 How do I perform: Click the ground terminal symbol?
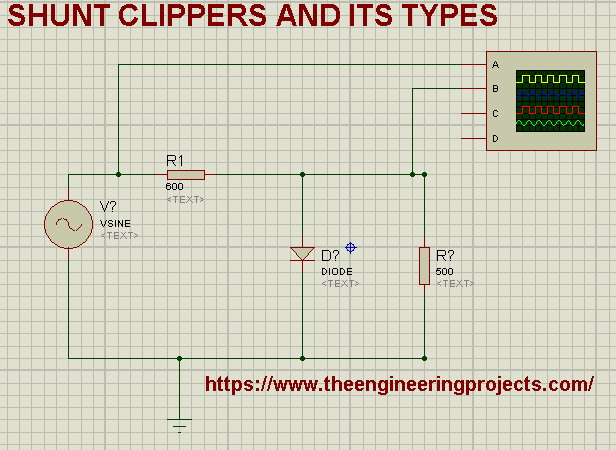(x=179, y=425)
